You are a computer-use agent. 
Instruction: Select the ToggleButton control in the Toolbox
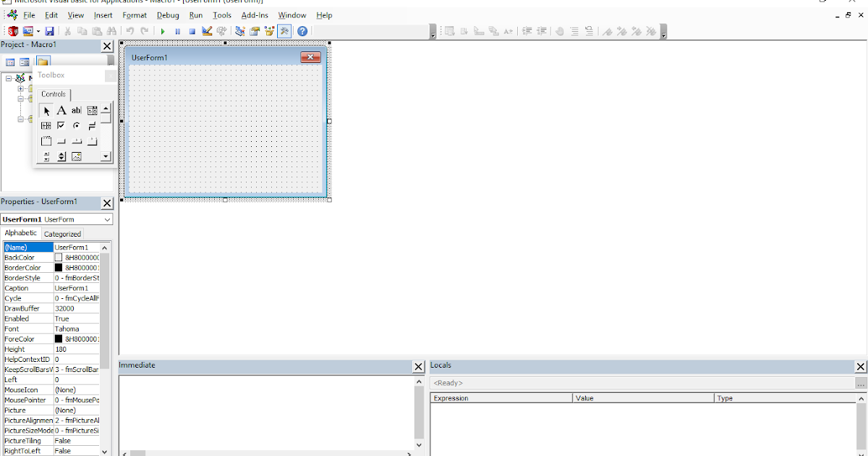click(x=92, y=125)
